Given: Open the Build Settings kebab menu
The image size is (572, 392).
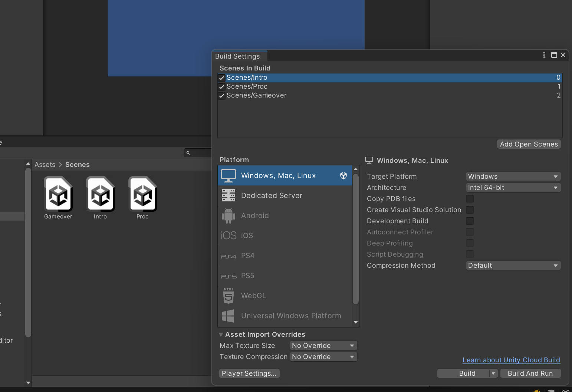Looking at the screenshot, I should (544, 55).
